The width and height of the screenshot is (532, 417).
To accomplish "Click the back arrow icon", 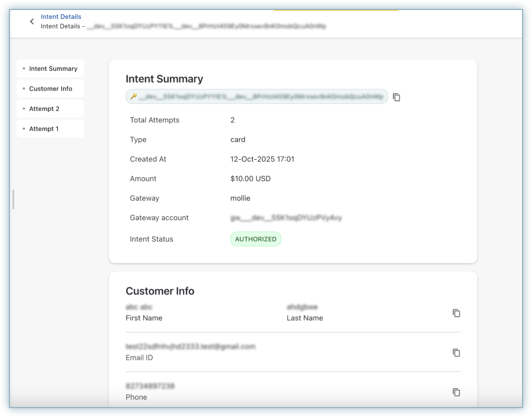I will coord(32,22).
